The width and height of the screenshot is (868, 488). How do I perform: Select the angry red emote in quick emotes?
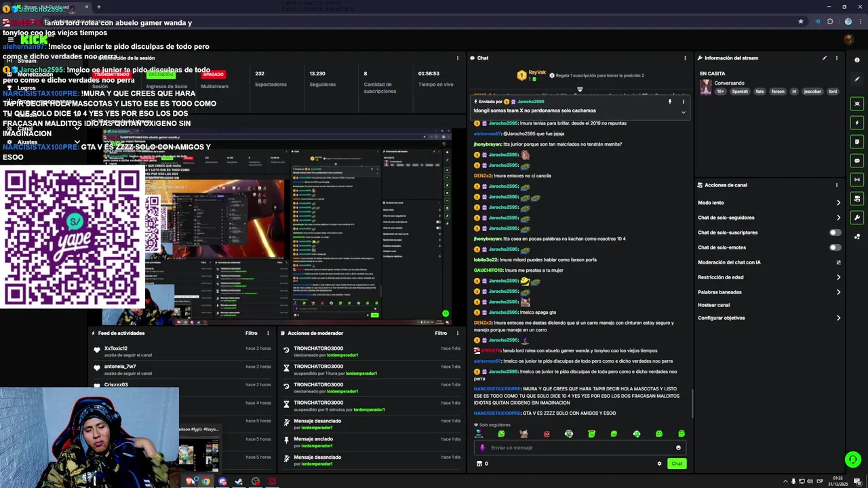tap(547, 434)
